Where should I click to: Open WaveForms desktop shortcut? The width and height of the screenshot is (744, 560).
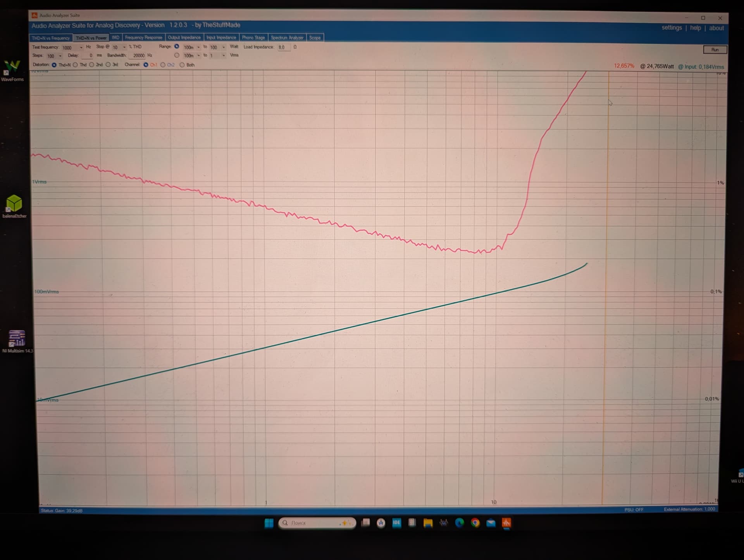[x=12, y=70]
